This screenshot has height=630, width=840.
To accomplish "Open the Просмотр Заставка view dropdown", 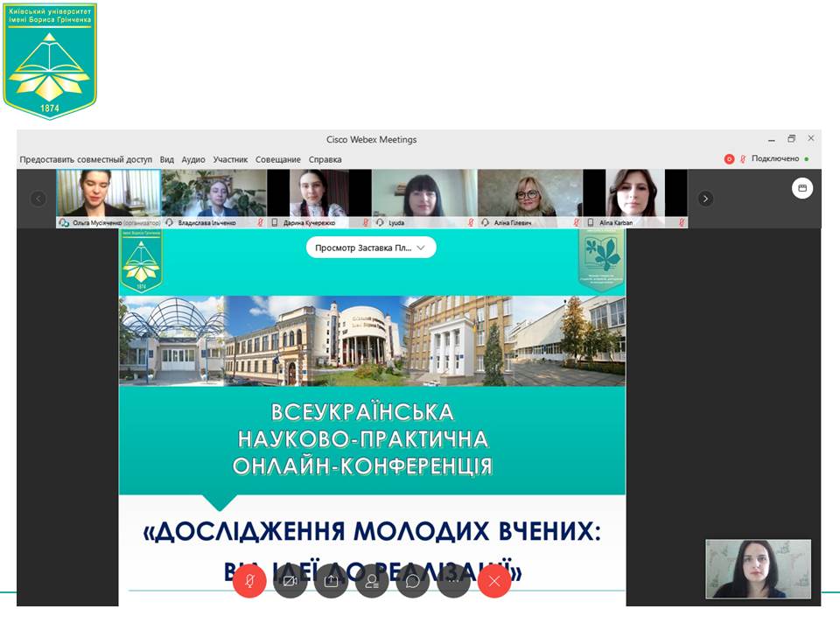I will pos(371,247).
